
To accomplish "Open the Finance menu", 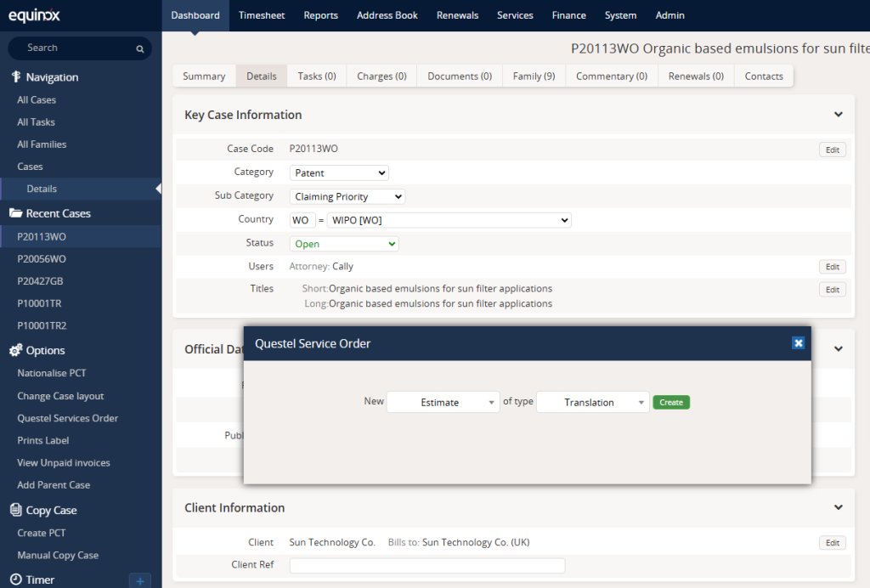I will [568, 15].
